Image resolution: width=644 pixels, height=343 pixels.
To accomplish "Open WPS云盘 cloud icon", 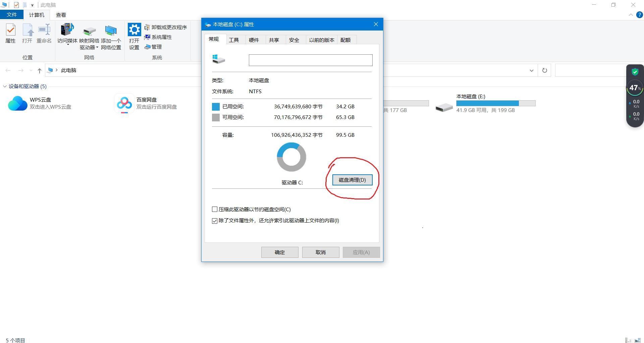I will [x=17, y=103].
